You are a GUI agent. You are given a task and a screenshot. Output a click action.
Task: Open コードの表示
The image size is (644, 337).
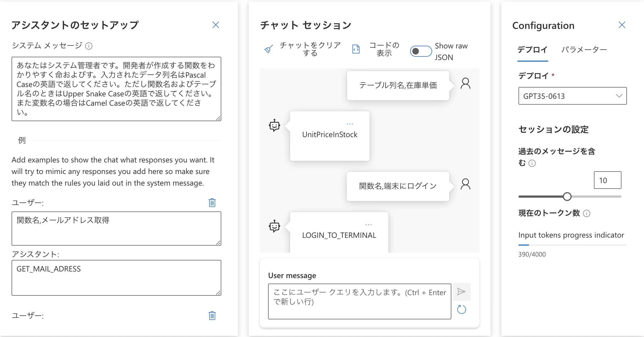(x=384, y=49)
